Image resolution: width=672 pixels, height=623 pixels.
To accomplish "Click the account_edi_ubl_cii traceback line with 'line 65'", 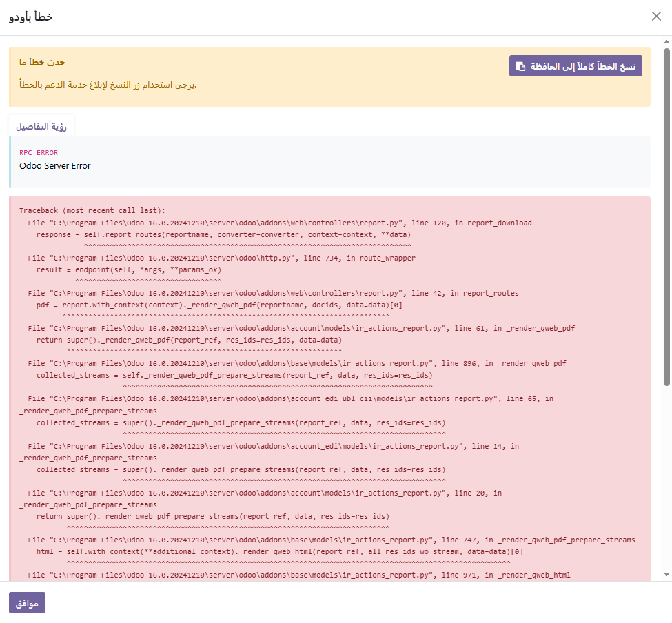I will [x=286, y=405].
